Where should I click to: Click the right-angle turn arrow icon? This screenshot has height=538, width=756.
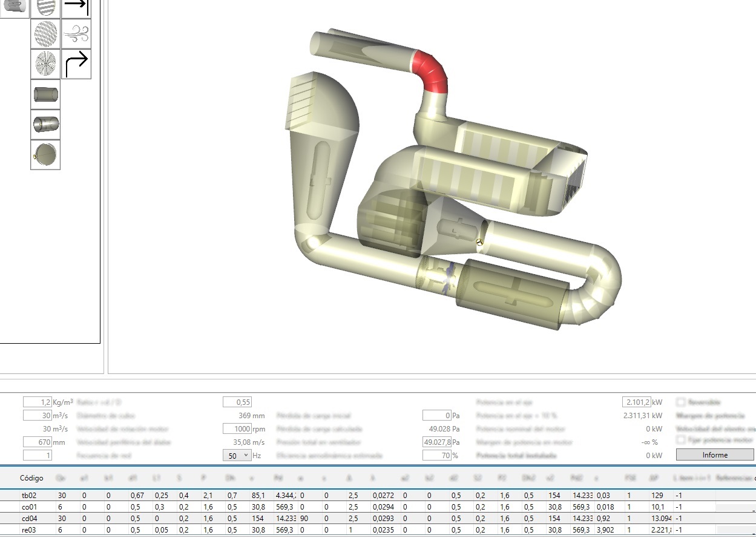click(x=76, y=64)
